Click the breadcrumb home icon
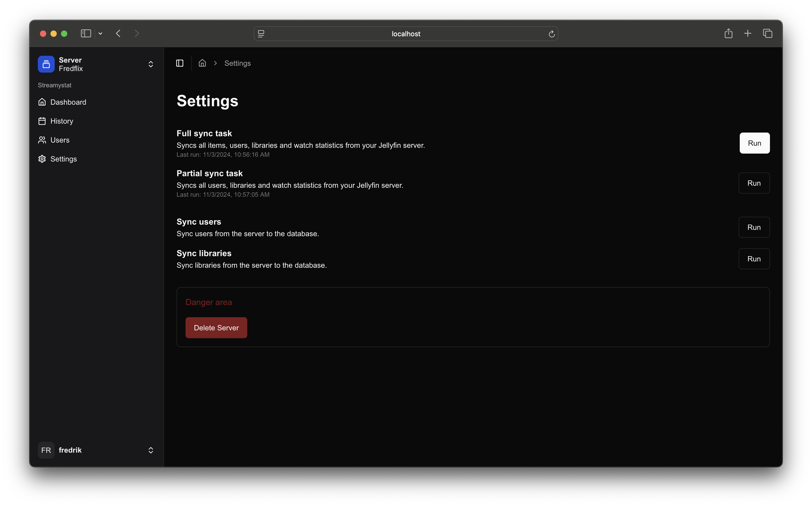This screenshot has height=506, width=812. tap(202, 63)
